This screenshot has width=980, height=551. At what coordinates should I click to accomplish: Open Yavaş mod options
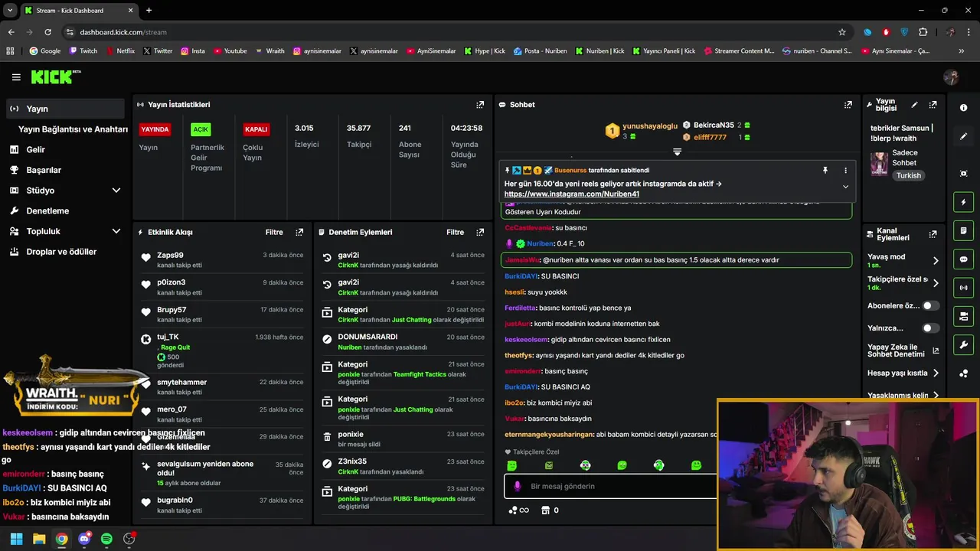[x=903, y=260]
